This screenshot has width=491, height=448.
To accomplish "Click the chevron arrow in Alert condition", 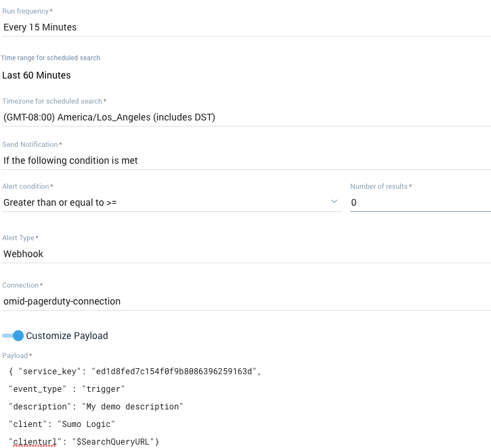I will [x=334, y=202].
